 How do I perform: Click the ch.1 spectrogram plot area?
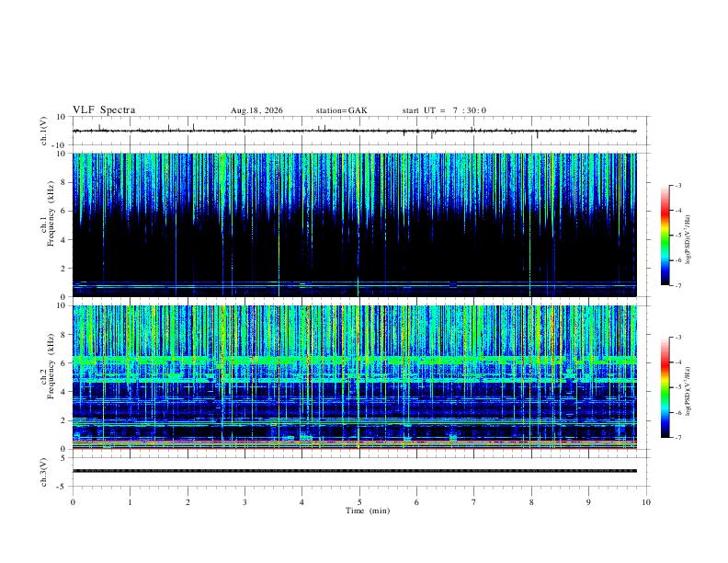pyautogui.click(x=354, y=224)
